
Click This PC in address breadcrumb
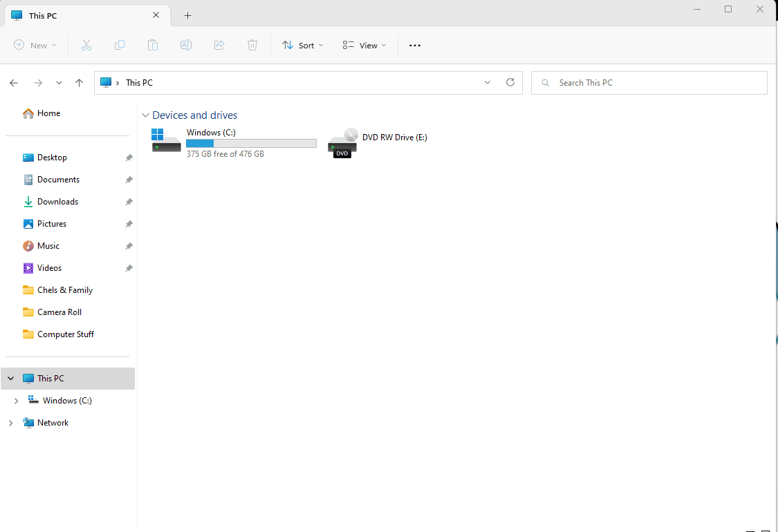(x=139, y=83)
